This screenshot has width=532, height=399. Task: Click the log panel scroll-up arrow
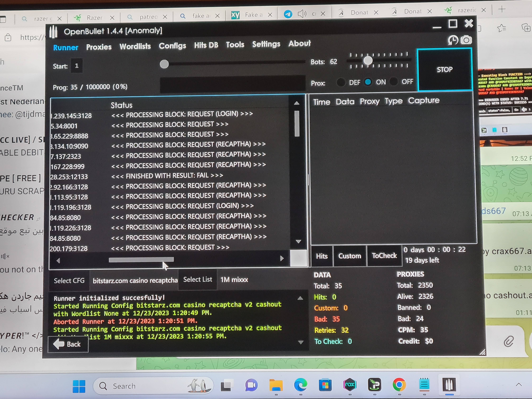[300, 298]
